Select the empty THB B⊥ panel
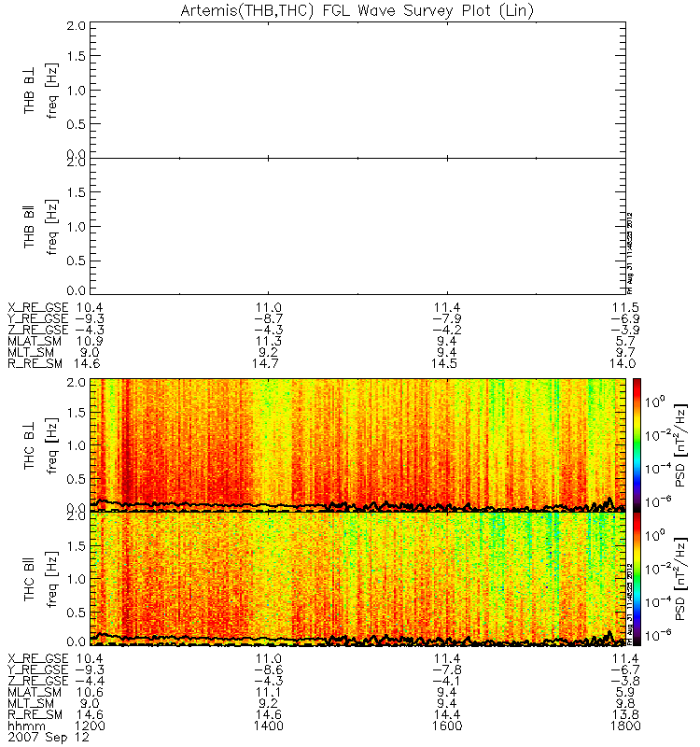 tap(357, 90)
